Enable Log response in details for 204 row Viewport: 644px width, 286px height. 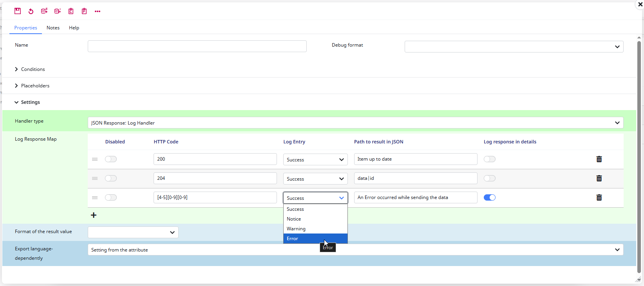coord(490,178)
